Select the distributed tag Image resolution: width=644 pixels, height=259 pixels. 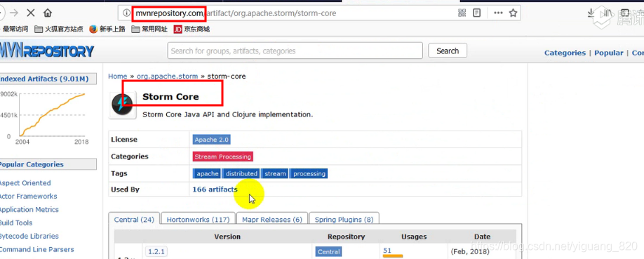[241, 173]
